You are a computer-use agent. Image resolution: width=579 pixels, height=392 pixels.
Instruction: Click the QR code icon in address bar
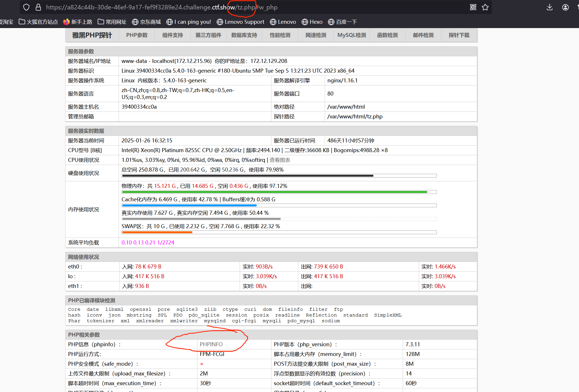pos(473,7)
